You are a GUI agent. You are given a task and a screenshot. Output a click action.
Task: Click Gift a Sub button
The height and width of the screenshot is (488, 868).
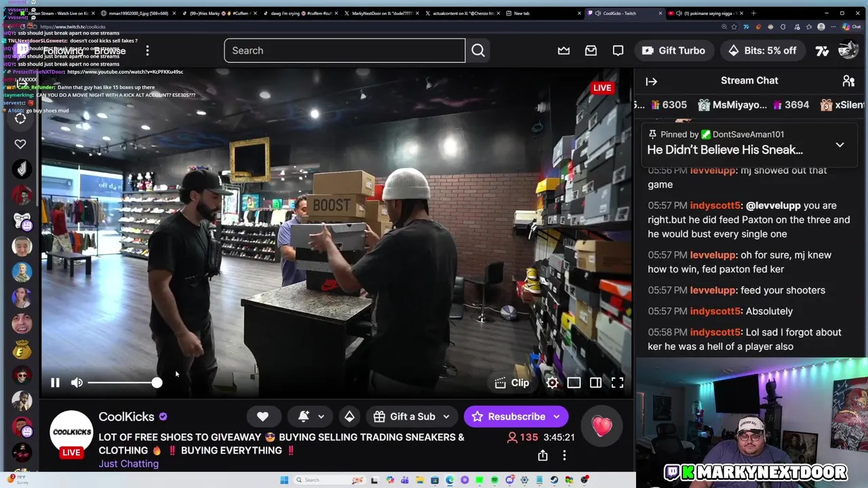[x=405, y=417]
